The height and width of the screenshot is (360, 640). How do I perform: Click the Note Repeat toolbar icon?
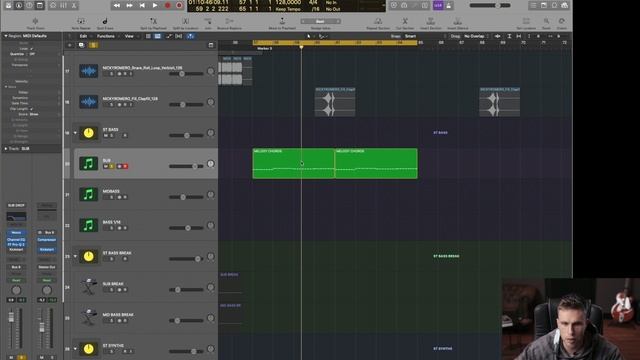81,21
